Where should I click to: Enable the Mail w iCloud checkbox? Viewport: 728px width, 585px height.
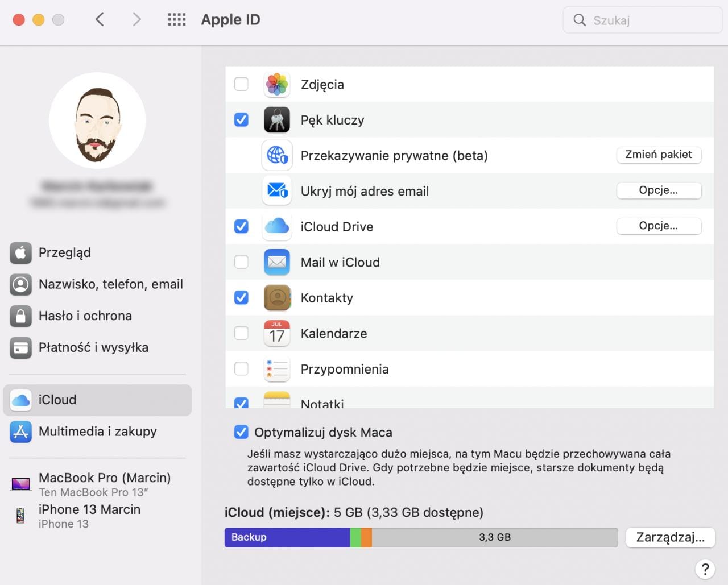pyautogui.click(x=241, y=262)
